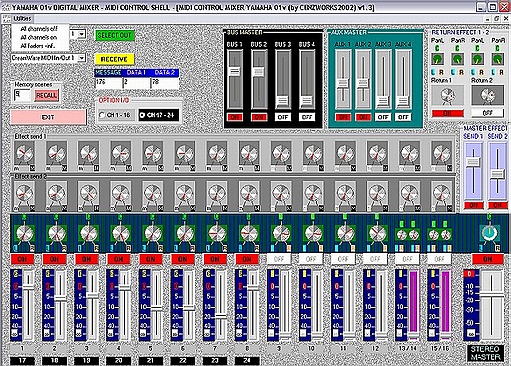Click the pan knob of channel 9
This screenshot has width=511, height=366.
281,233
